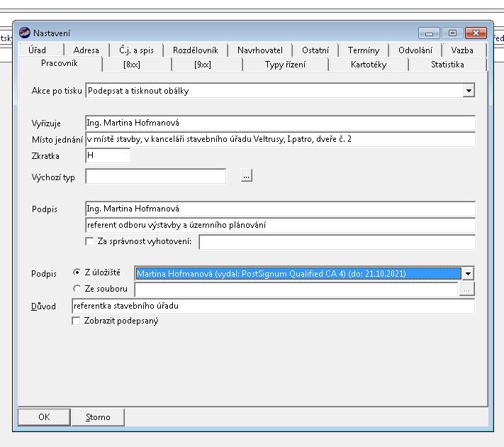
Task: Click browse button for Ze souboru field
Action: click(466, 289)
